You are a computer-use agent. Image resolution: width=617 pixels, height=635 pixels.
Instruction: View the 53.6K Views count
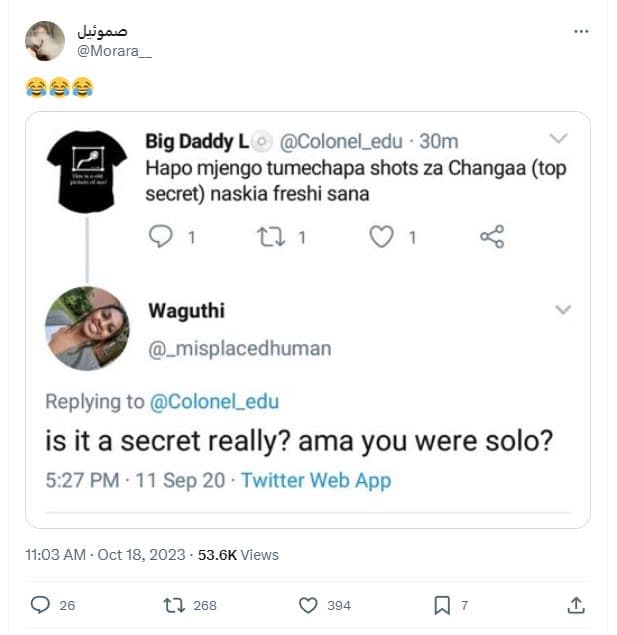239,554
